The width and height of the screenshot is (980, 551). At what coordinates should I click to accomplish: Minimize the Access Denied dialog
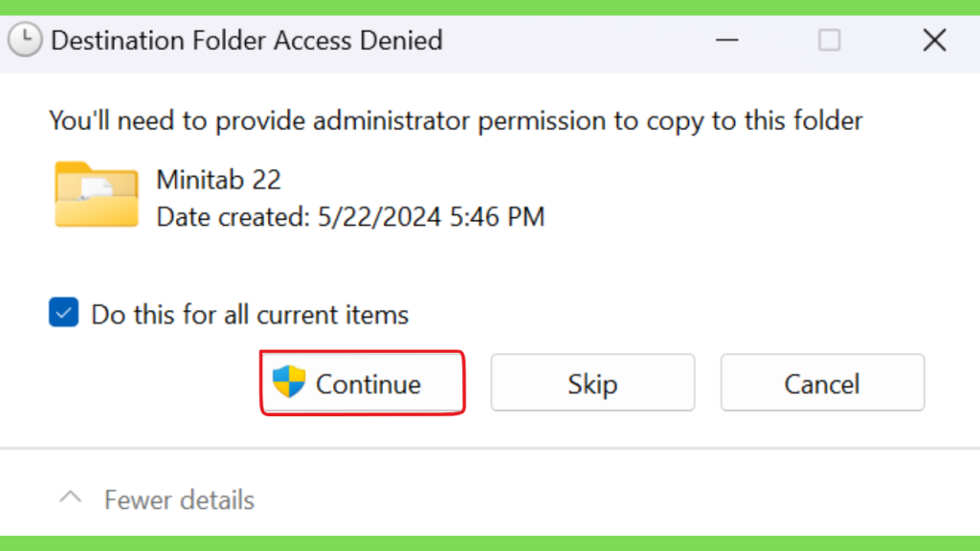click(x=727, y=40)
